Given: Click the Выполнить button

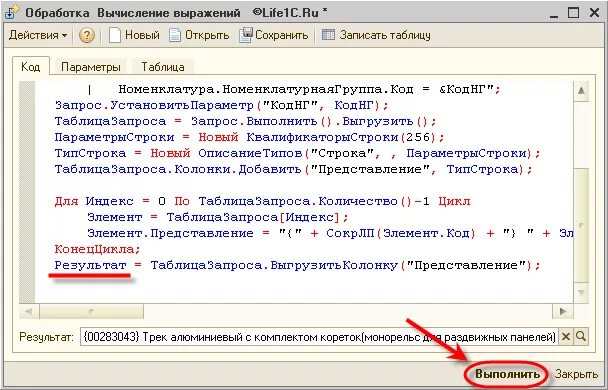Looking at the screenshot, I should [x=507, y=374].
